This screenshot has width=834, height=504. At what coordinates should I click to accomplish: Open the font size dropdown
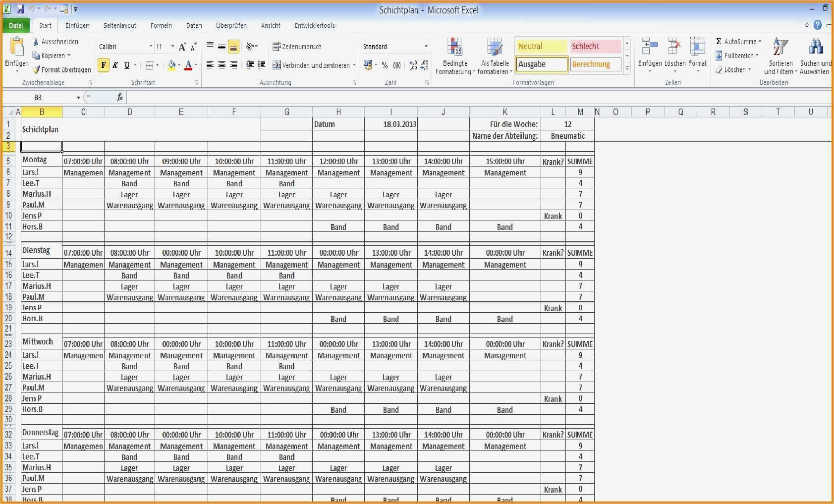point(172,47)
